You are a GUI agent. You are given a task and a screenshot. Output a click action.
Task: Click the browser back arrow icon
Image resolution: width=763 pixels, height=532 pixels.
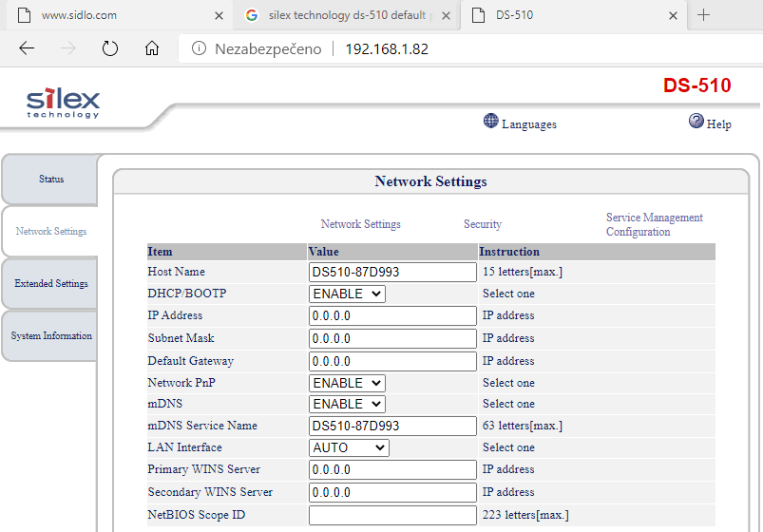(27, 48)
